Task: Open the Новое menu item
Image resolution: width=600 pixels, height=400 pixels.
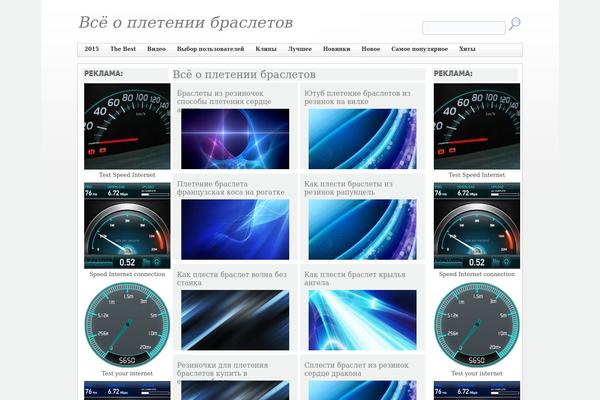Action: [x=370, y=49]
